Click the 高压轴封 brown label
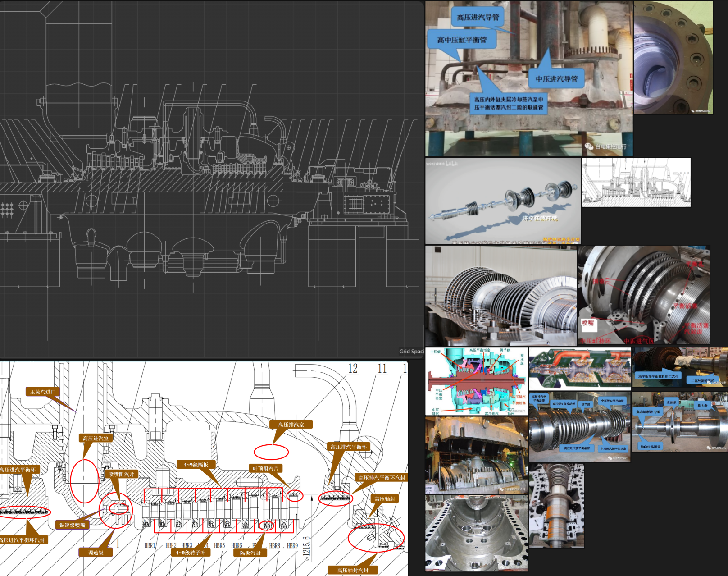Image resolution: width=728 pixels, height=576 pixels. click(385, 498)
